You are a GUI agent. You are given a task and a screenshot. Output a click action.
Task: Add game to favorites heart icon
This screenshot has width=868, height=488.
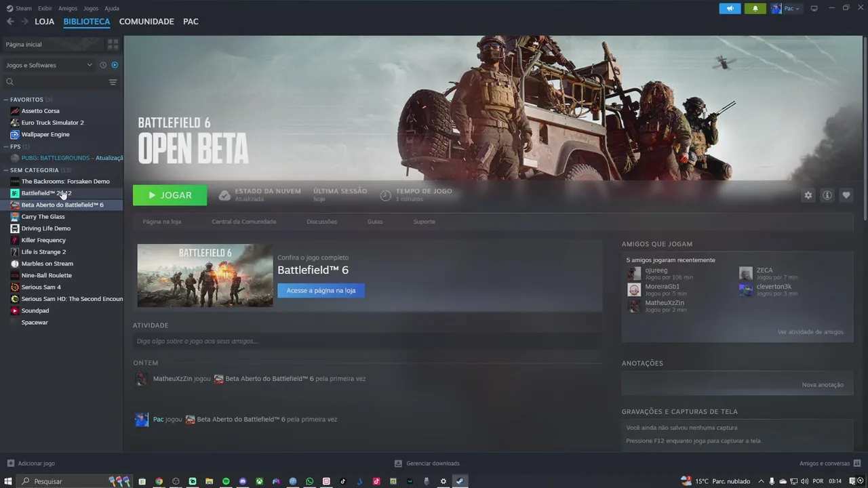pyautogui.click(x=846, y=195)
